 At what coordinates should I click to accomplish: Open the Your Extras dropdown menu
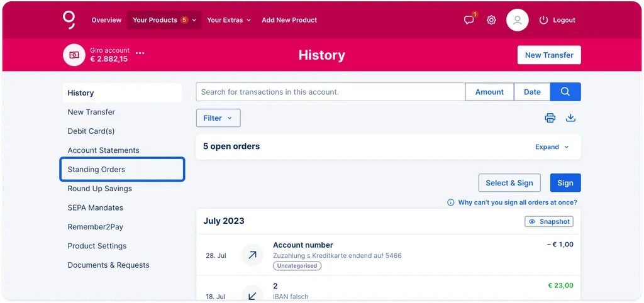click(x=229, y=19)
